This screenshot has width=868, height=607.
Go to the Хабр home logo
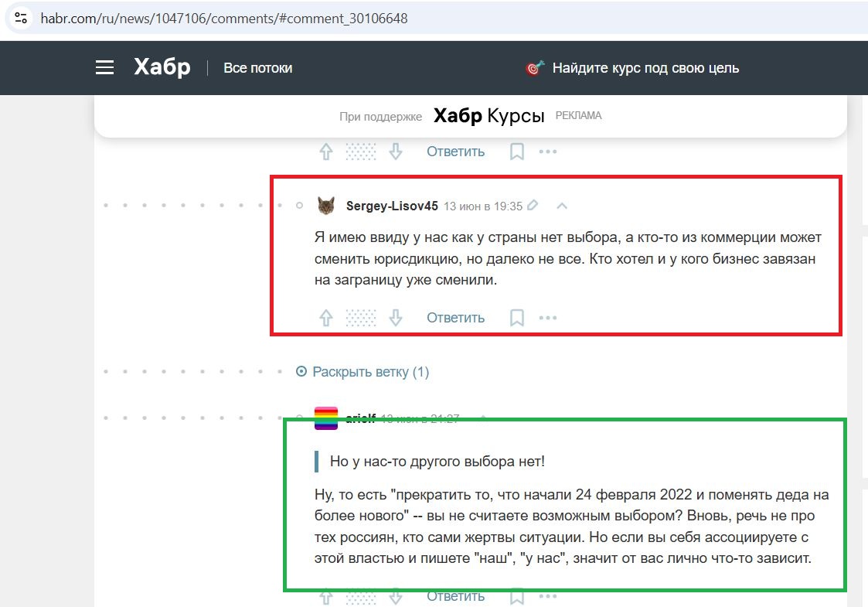click(x=162, y=67)
